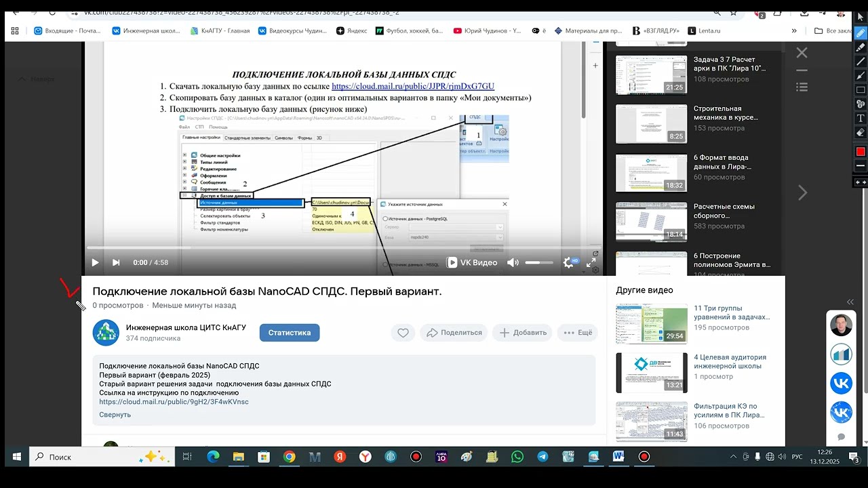Adjust the video volume slider

pos(539,262)
